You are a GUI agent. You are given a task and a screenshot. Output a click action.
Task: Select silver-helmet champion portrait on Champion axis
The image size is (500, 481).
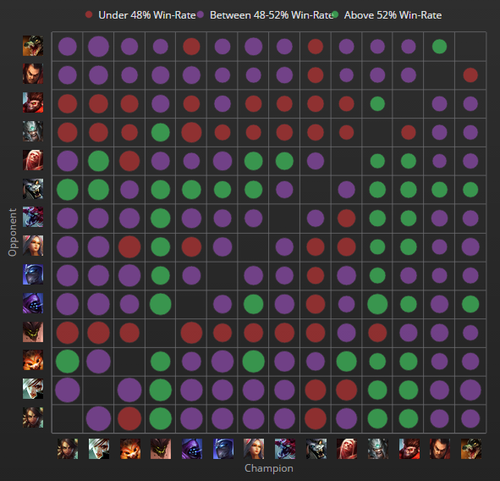tap(378, 449)
